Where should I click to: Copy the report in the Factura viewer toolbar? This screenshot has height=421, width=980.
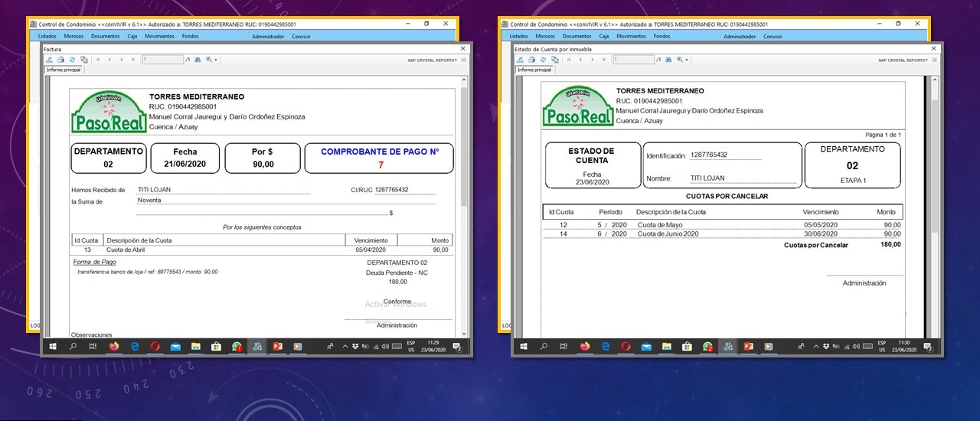83,60
